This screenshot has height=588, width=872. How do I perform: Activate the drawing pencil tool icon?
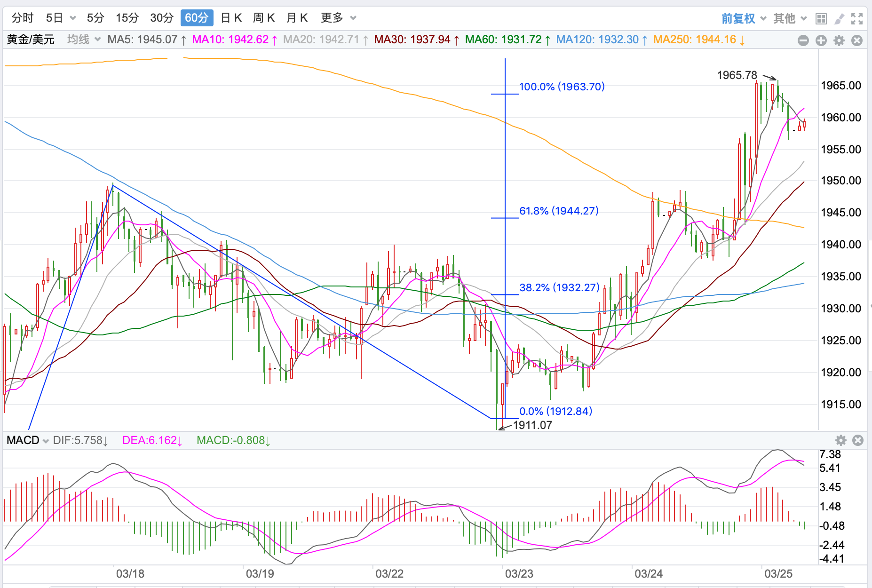click(839, 19)
